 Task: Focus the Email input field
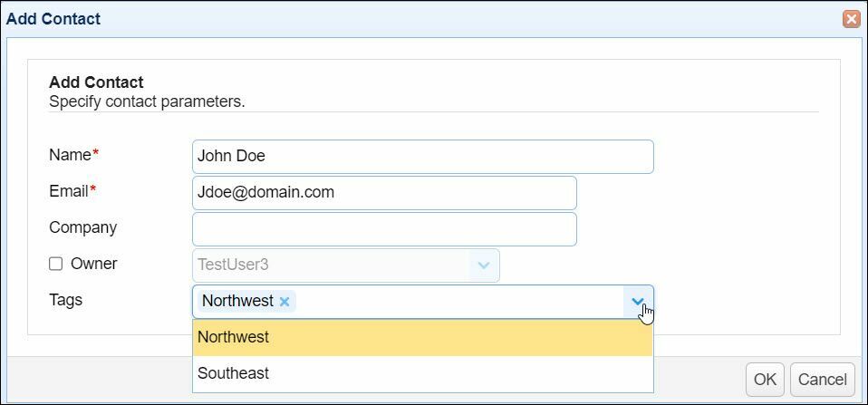(384, 193)
